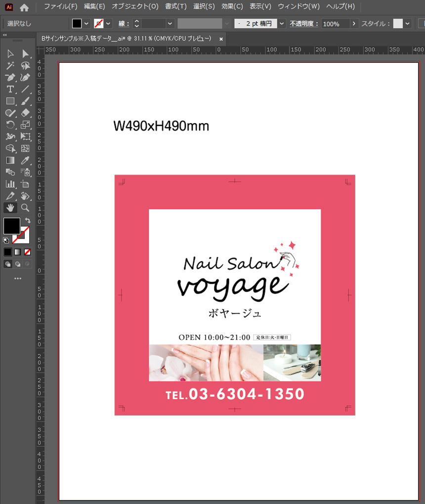Swap fill and stroke colors
Screen dimensions: 425x504
click(x=28, y=220)
